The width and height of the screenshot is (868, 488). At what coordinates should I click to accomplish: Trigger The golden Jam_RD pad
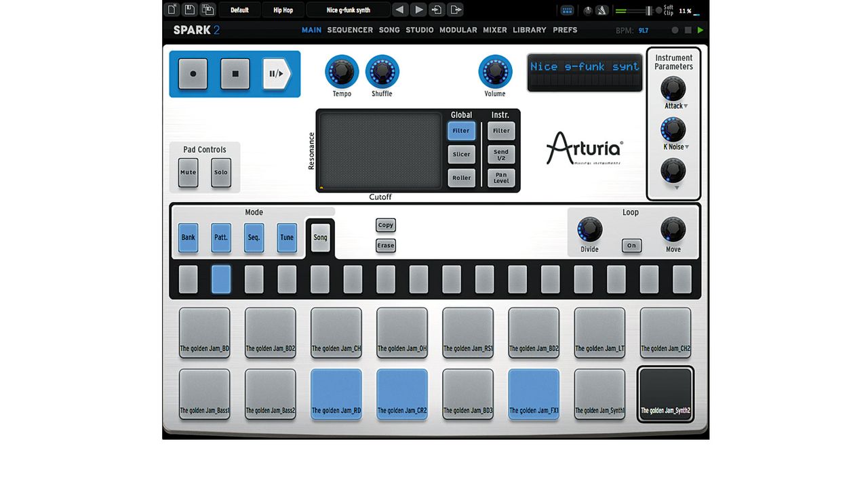[x=336, y=394]
